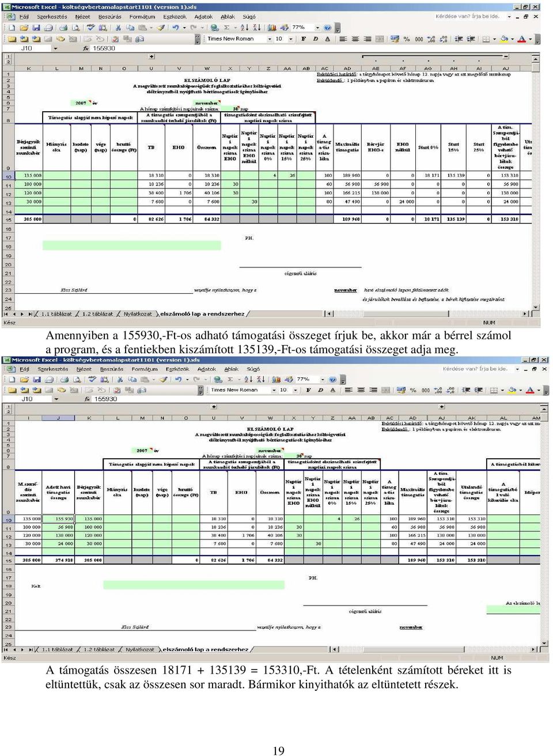Viewport: 553px width, 756px height.
Task: Toggle Underline (A) in lower Excel window
Action: [333, 390]
